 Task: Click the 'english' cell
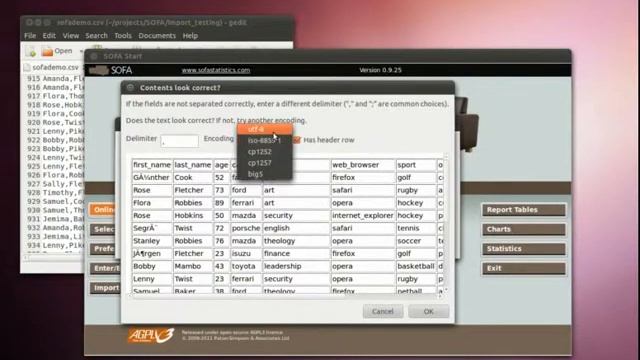pyautogui.click(x=296, y=228)
